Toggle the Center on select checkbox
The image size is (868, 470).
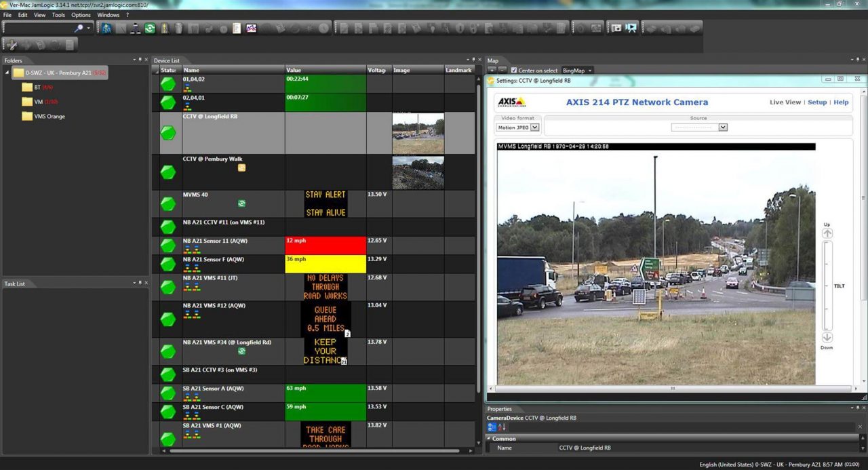514,71
